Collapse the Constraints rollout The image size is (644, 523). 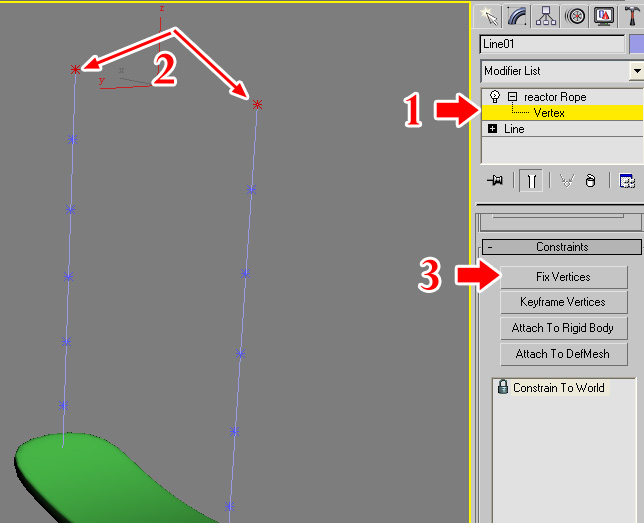tap(561, 247)
